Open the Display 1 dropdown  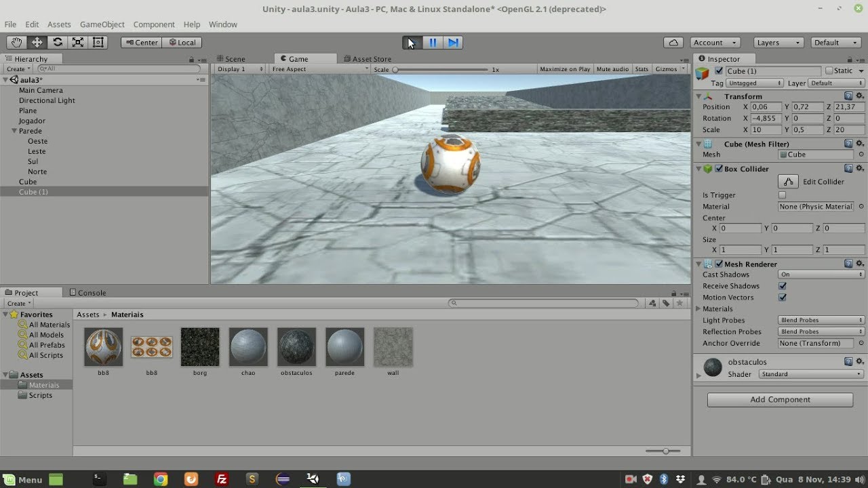(241, 69)
